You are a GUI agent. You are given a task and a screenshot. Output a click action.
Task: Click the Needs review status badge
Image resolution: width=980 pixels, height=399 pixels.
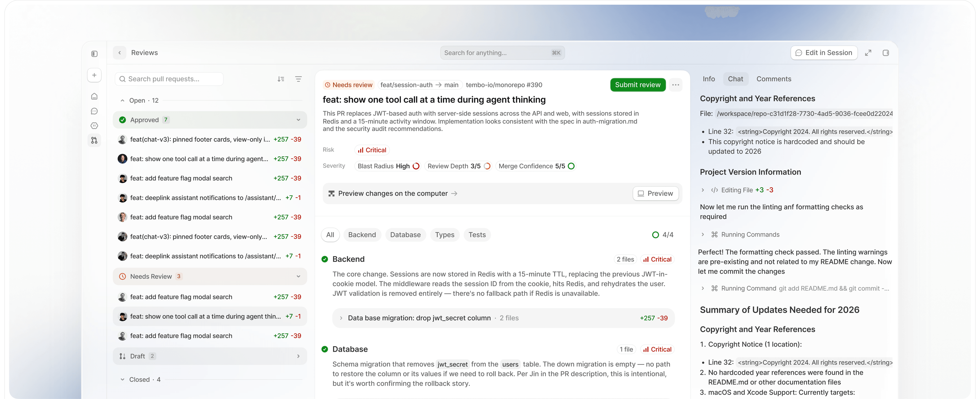[348, 85]
